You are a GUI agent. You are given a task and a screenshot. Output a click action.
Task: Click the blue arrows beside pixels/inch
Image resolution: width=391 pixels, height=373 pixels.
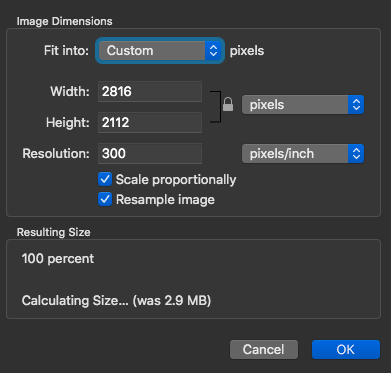356,154
